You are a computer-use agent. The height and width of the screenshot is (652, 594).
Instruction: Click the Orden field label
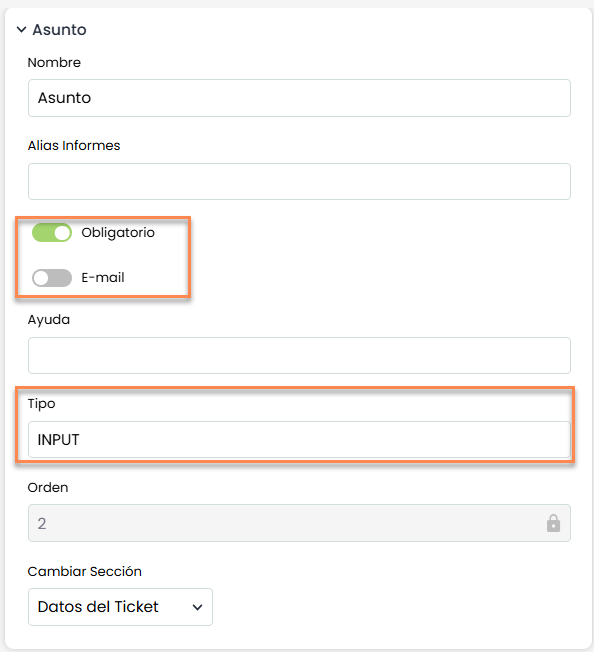(48, 487)
